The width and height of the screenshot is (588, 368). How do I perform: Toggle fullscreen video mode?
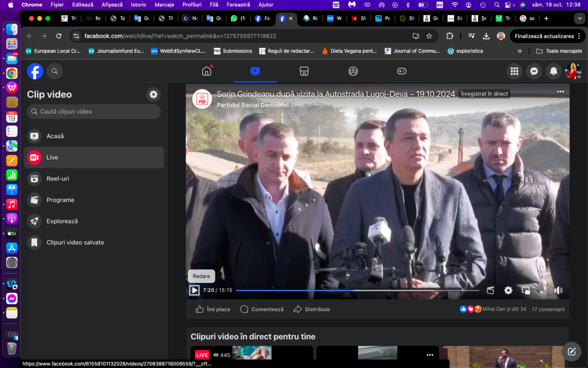(543, 290)
